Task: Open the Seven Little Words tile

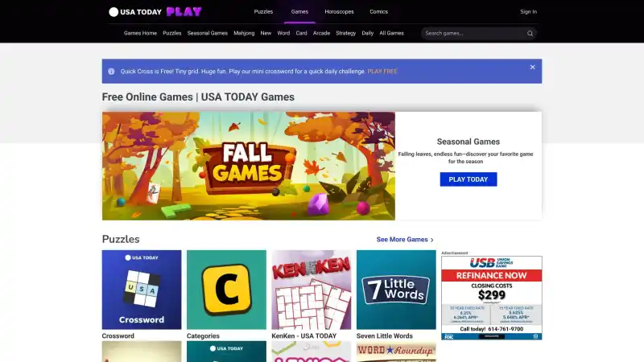Action: 396,290
